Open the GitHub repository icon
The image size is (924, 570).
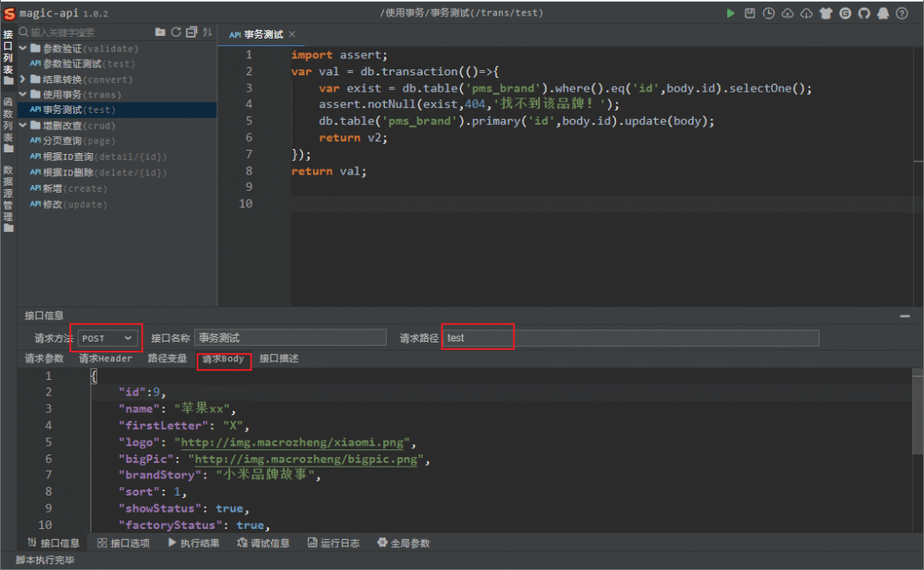(x=864, y=13)
